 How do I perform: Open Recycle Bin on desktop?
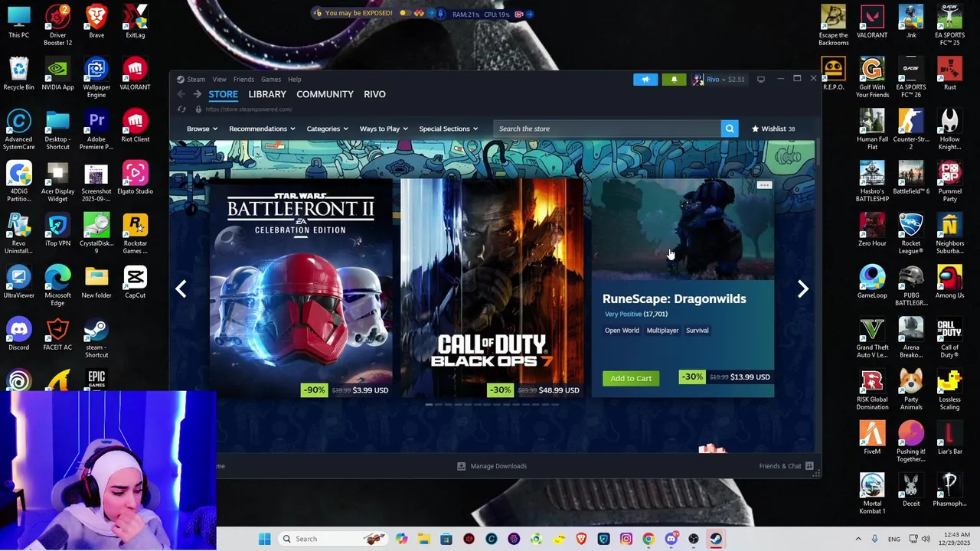pos(19,73)
